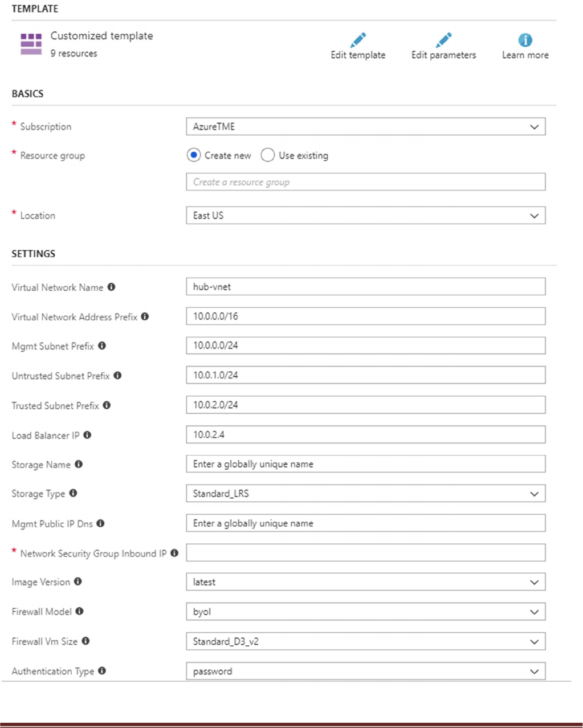This screenshot has height=728, width=583.
Task: Open the Learn more info icon
Action: coord(525,40)
